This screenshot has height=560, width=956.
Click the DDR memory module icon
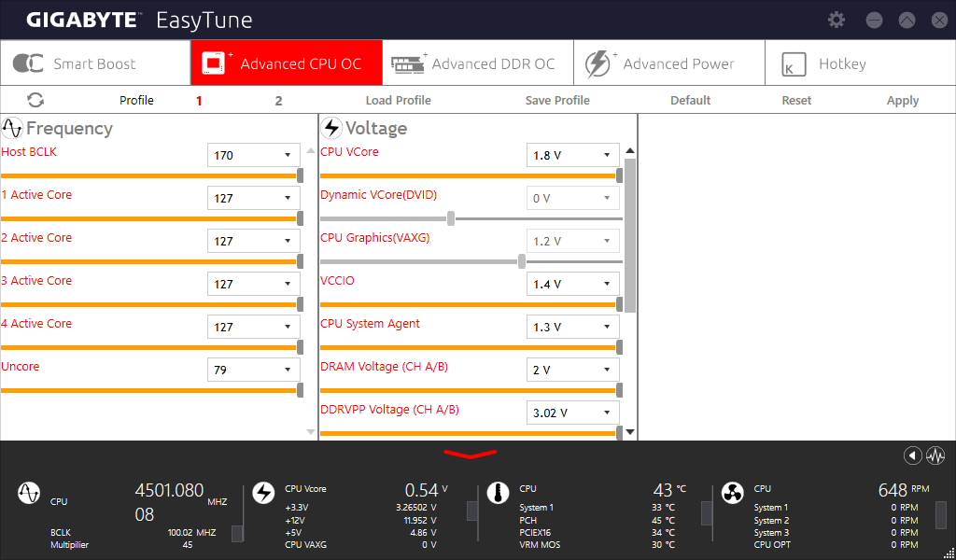pyautogui.click(x=408, y=64)
